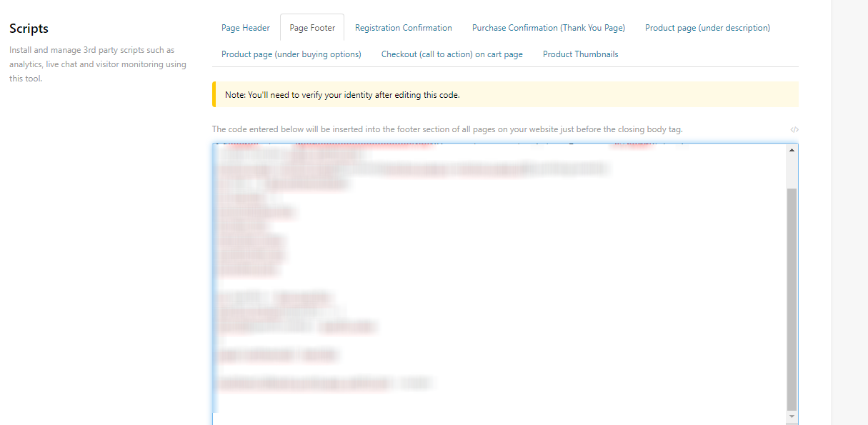Switch to Registration Confirmation tab
The height and width of the screenshot is (425, 868).
[404, 28]
